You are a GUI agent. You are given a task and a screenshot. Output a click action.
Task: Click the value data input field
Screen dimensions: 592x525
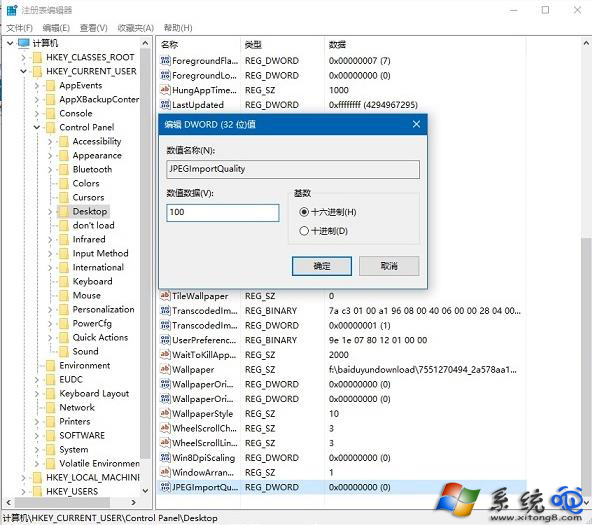(x=223, y=212)
